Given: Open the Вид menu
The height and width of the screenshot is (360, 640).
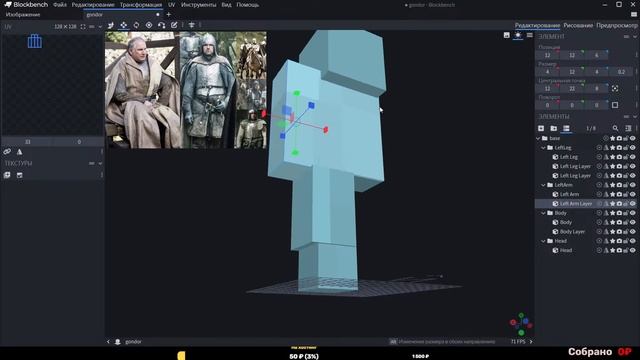Looking at the screenshot, I should tap(226, 5).
